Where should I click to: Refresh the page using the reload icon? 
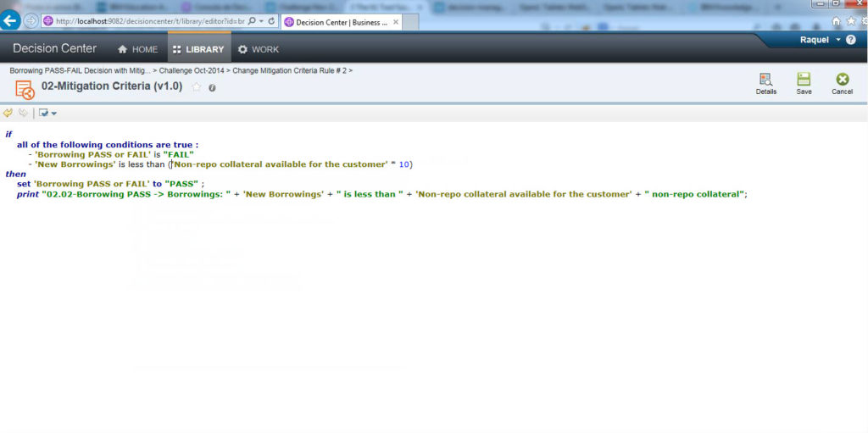click(x=271, y=20)
